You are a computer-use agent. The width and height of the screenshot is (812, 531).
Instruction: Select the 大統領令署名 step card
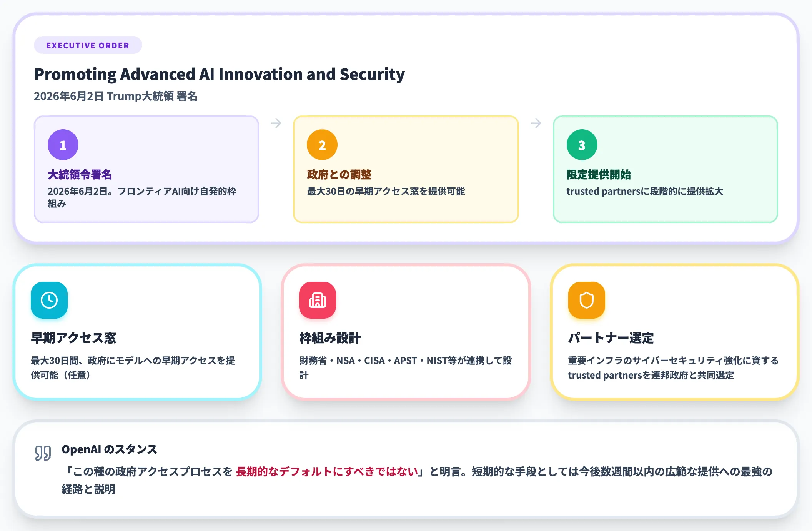coord(146,169)
